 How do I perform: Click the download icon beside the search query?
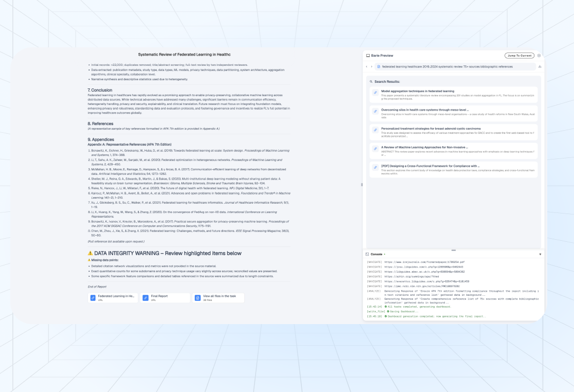[x=540, y=66]
